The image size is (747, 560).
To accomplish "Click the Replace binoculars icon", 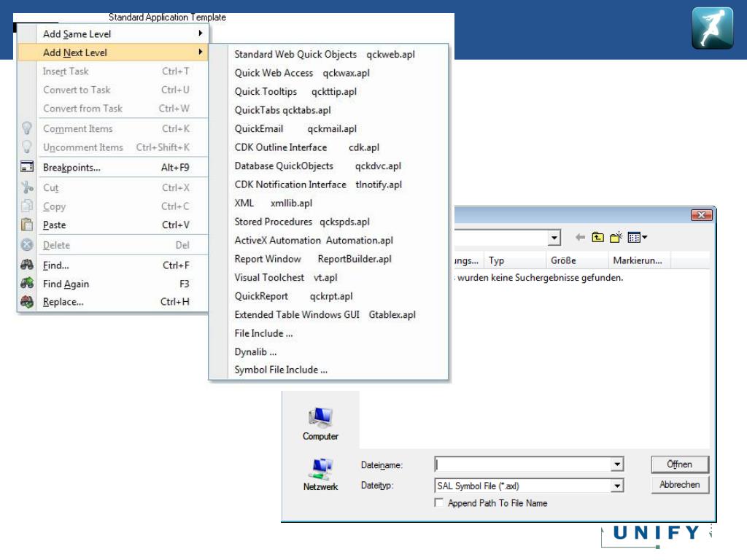I will (x=27, y=301).
